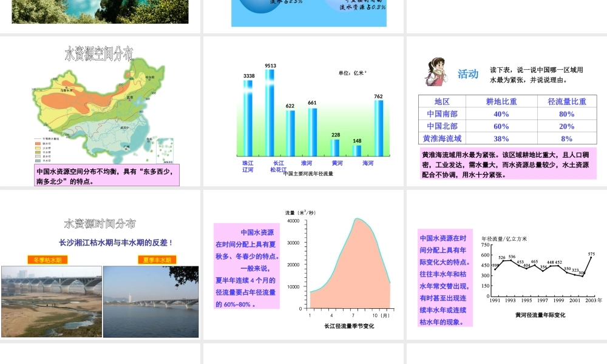Click the 单位:亿米³ unit label
This screenshot has height=364, width=607.
pos(353,73)
